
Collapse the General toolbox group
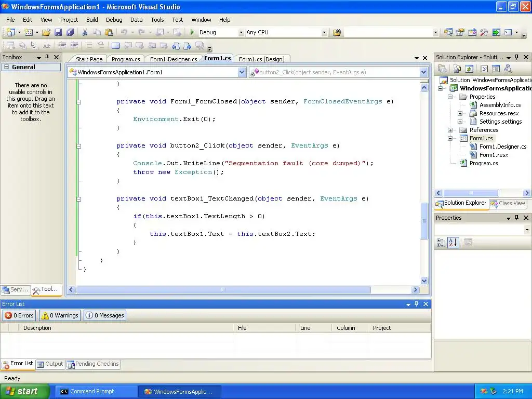pos(6,67)
